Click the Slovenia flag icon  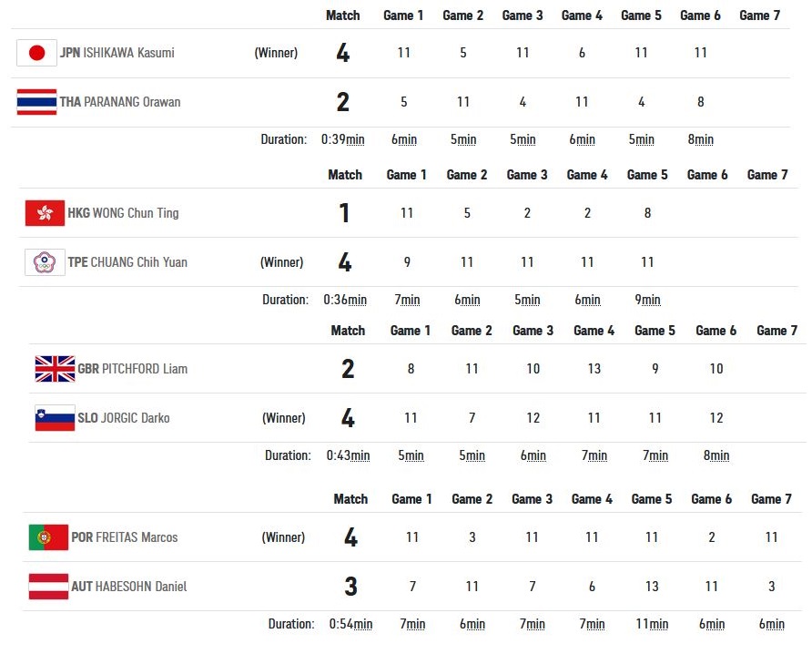(x=55, y=418)
